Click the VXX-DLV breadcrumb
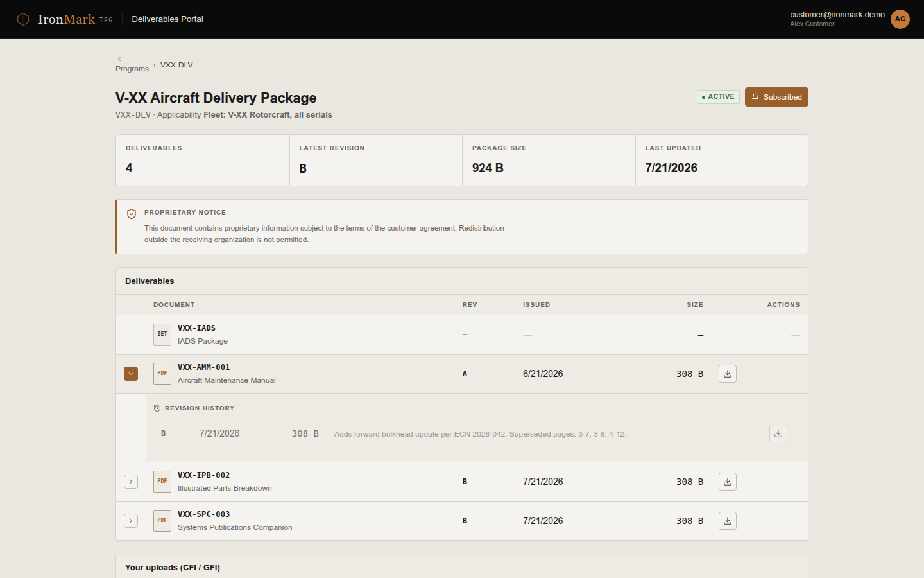 coord(176,65)
